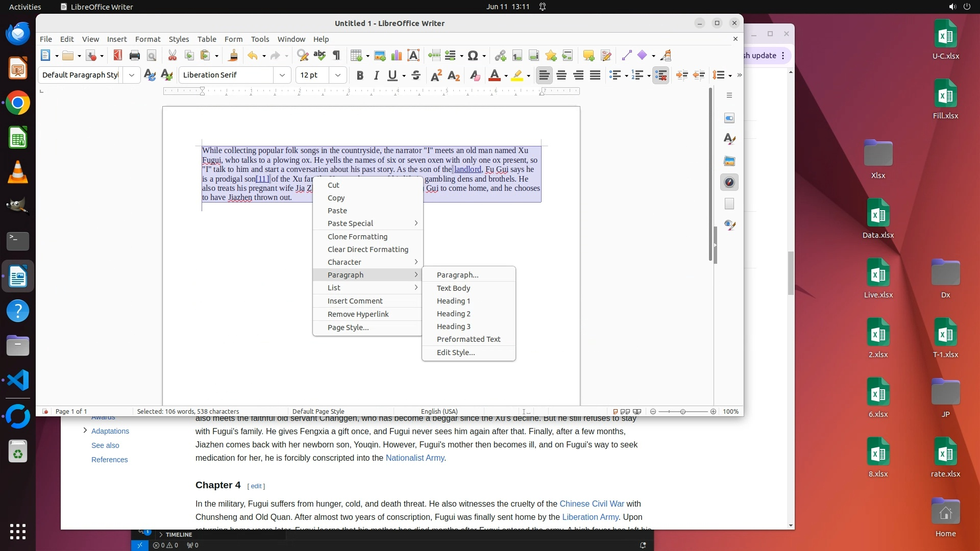Open the sidebar Navigator compass icon
Image resolution: width=980 pixels, height=551 pixels.
point(729,182)
